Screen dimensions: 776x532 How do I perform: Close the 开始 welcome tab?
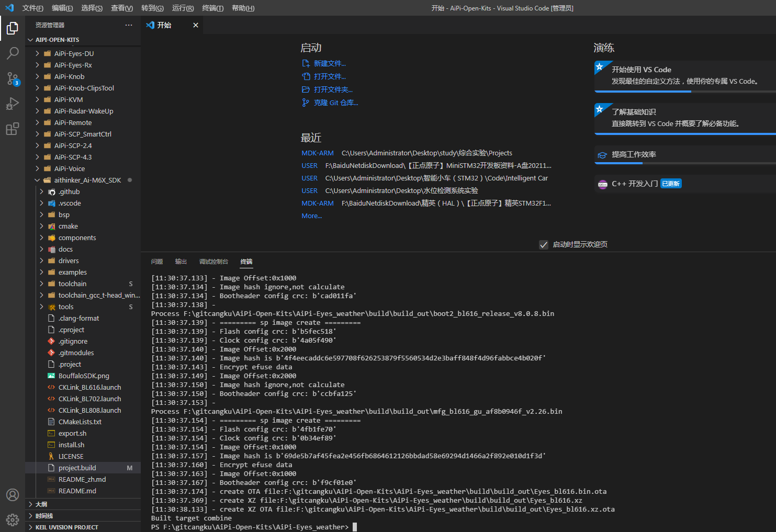(196, 25)
